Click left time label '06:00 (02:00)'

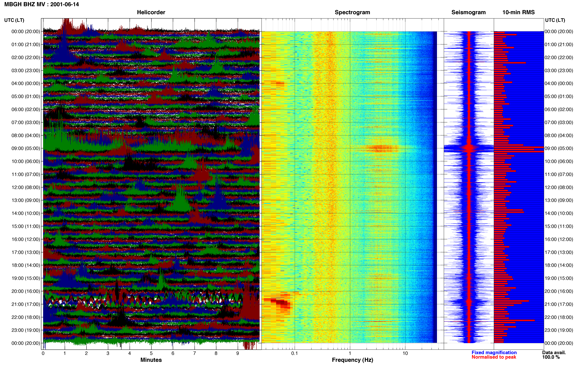click(26, 109)
